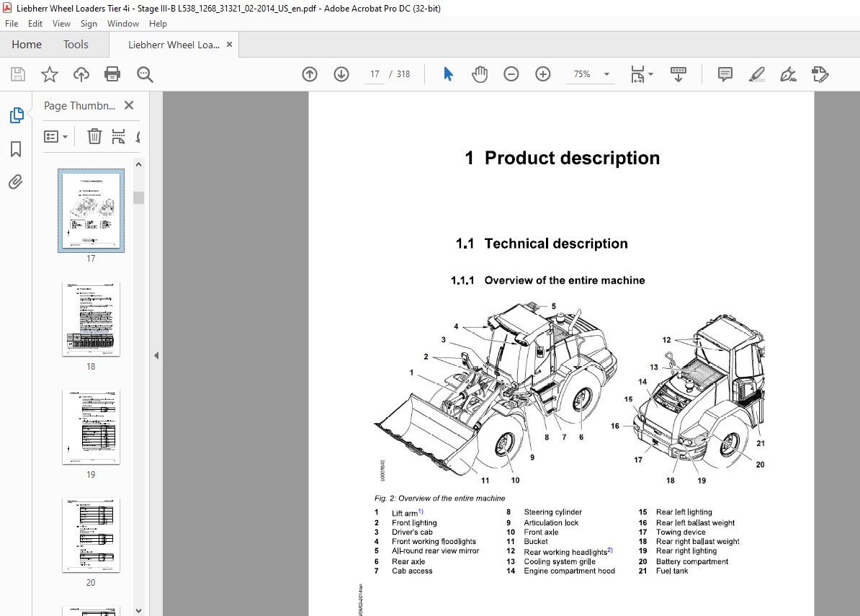860x616 pixels.
Task: Expand fit page tool dropdown arrow
Action: point(650,74)
